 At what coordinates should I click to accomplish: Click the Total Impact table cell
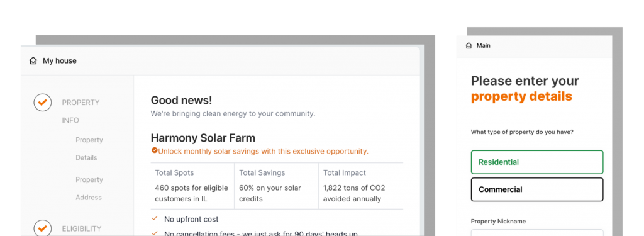click(360, 186)
